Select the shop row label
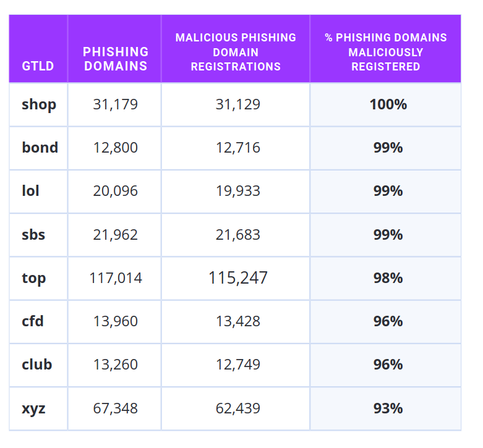Viewport: 483px width, 448px height. click(39, 104)
